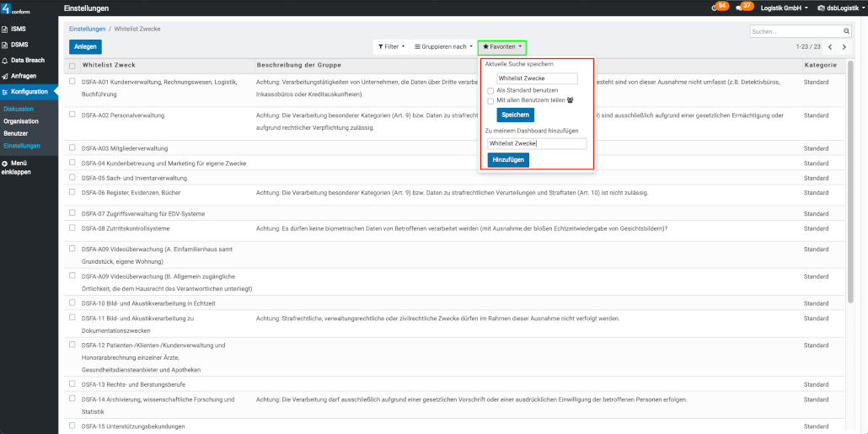Tick the 'Mit allen Benutzern teilen' checkbox

[490, 100]
